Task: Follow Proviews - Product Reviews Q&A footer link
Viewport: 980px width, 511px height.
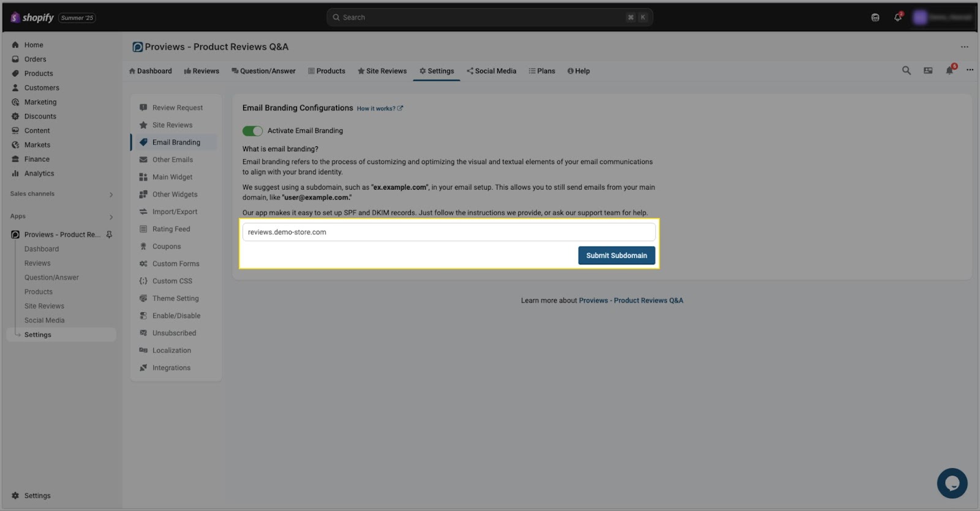Action: (x=631, y=300)
